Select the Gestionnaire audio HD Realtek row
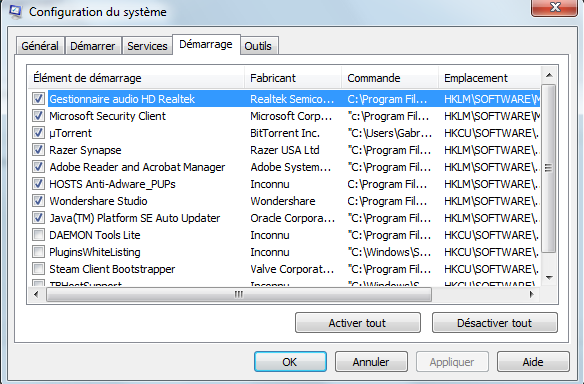The height and width of the screenshot is (384, 584). coord(284,99)
